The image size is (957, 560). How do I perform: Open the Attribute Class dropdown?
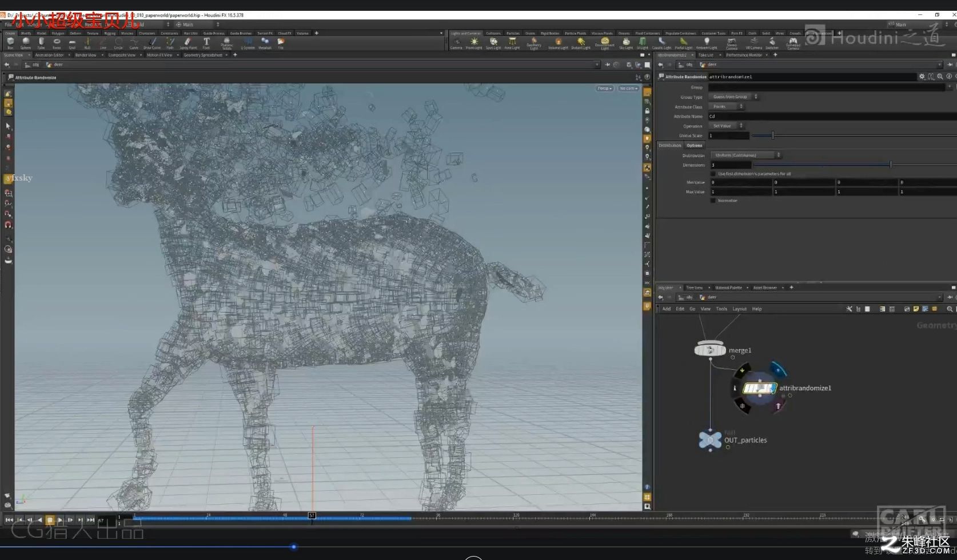tap(727, 106)
